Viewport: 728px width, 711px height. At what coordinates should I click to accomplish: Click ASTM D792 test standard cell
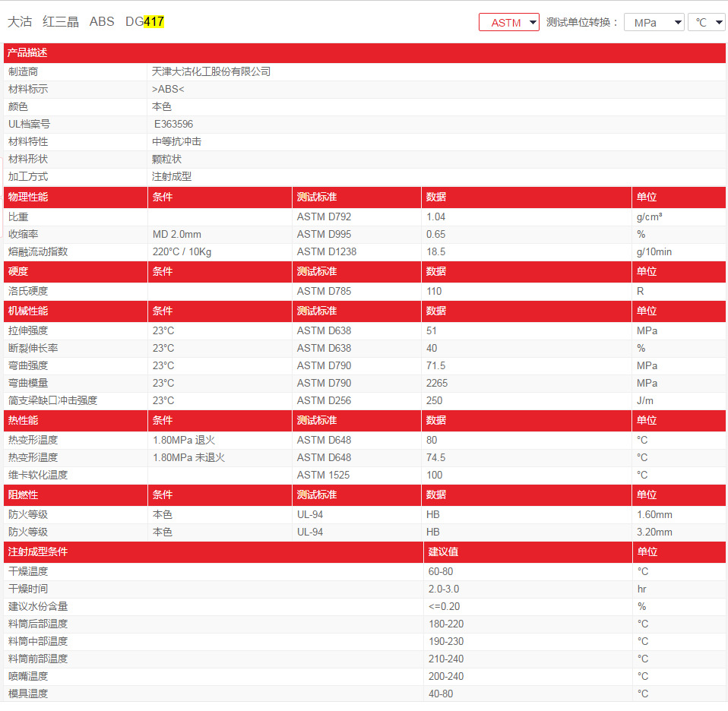tap(324, 216)
